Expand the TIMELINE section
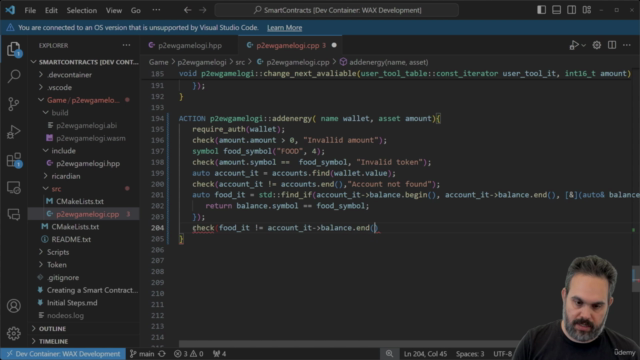The height and width of the screenshot is (360, 640). pos(53,341)
